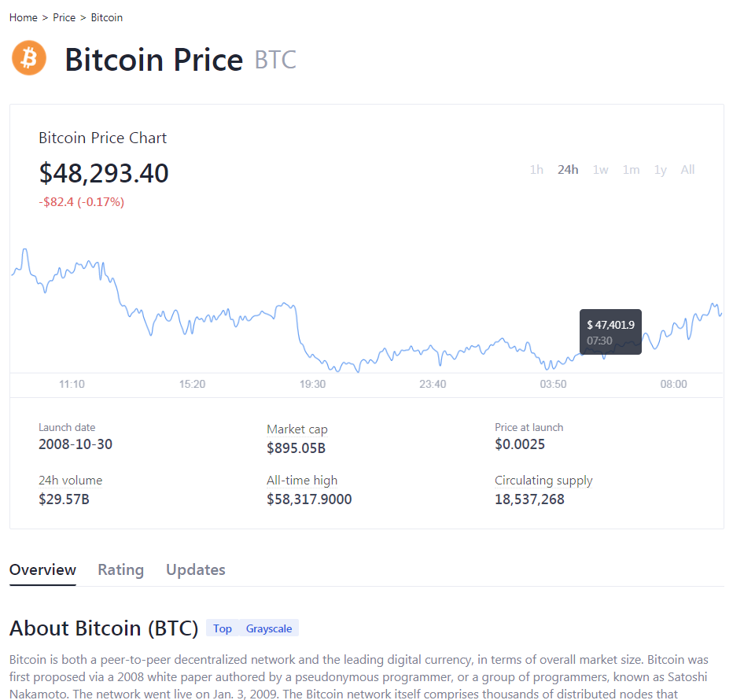Click the Top badge next to About Bitcoin
Screen dimensions: 733x700
click(x=223, y=628)
